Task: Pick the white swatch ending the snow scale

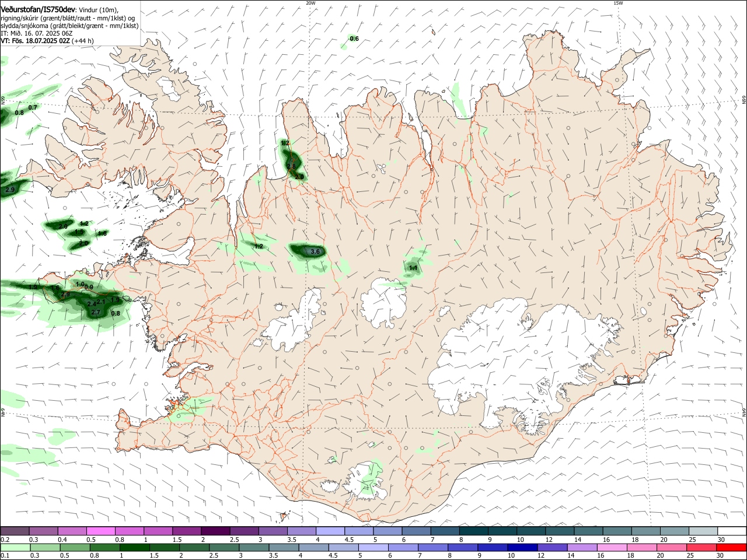Action: pos(732,531)
